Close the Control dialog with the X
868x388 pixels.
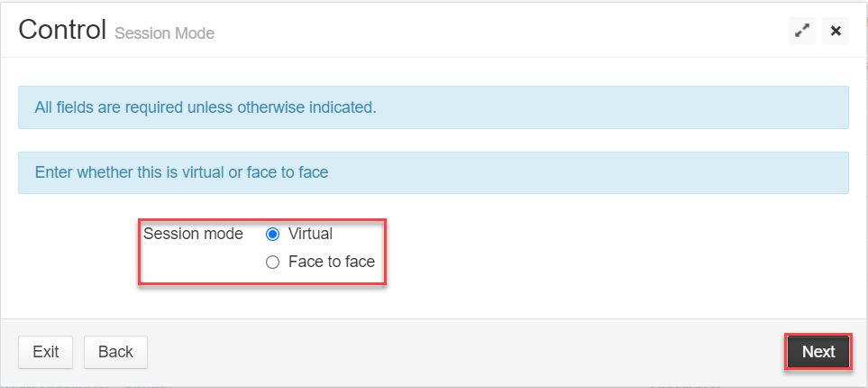click(836, 31)
